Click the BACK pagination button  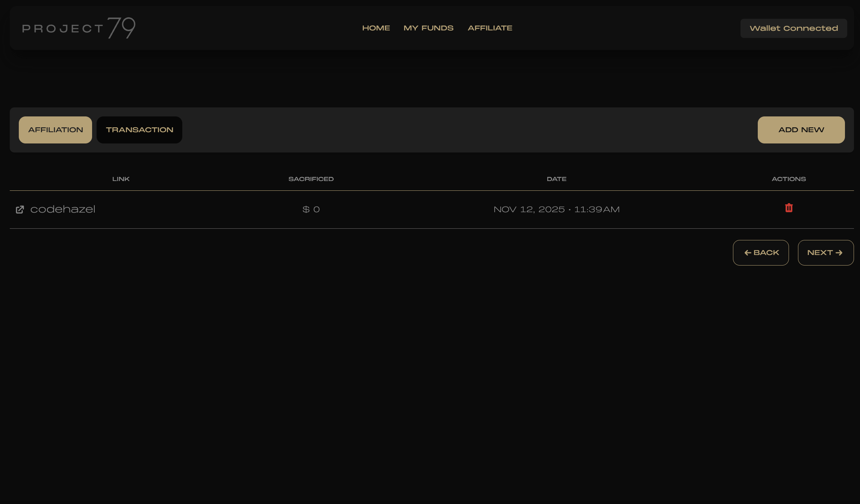[761, 252]
